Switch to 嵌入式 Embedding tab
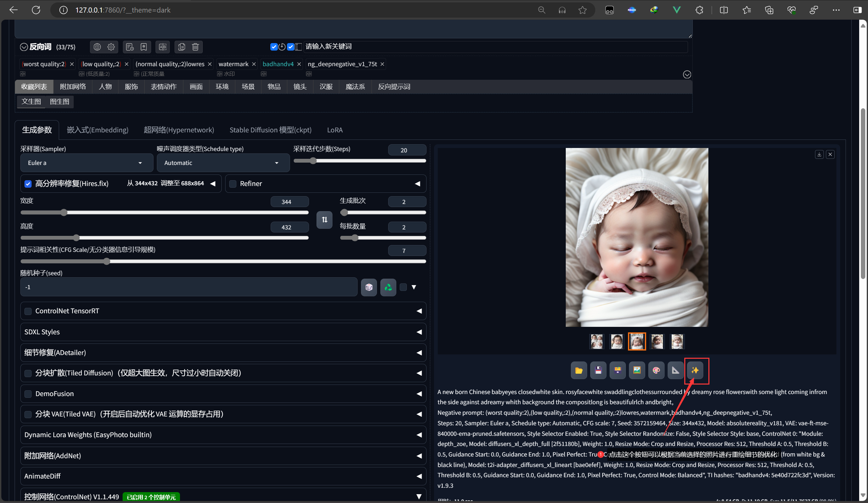This screenshot has width=868, height=503. tap(97, 130)
